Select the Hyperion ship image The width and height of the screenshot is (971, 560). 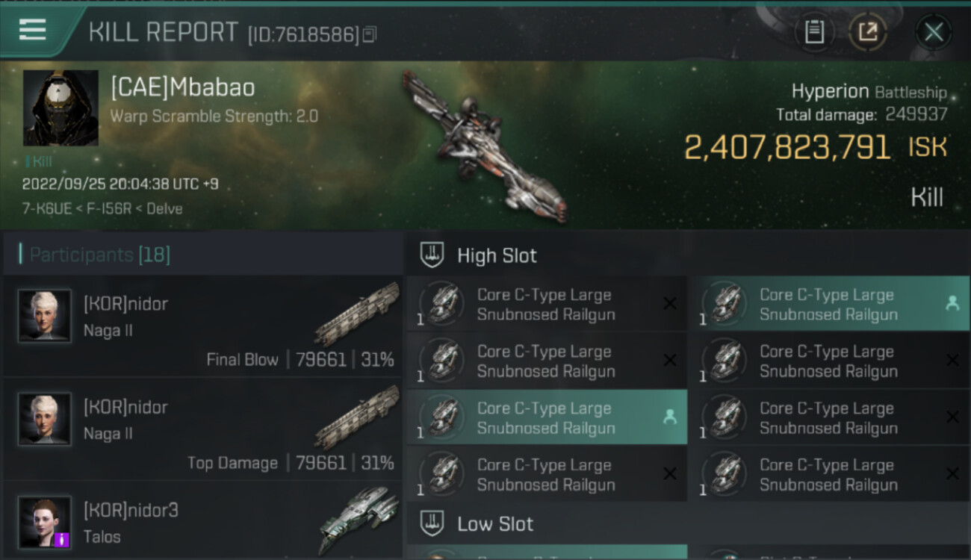coord(485,146)
